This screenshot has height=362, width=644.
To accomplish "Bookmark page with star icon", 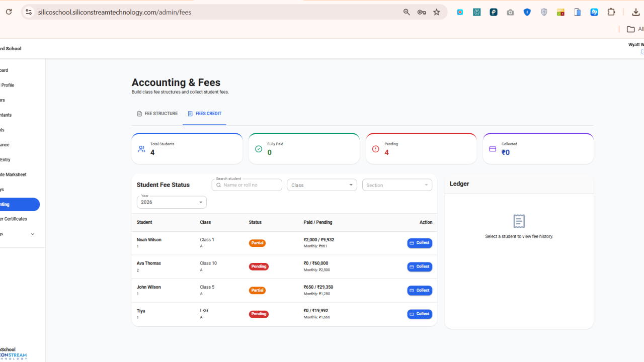I will tap(437, 12).
